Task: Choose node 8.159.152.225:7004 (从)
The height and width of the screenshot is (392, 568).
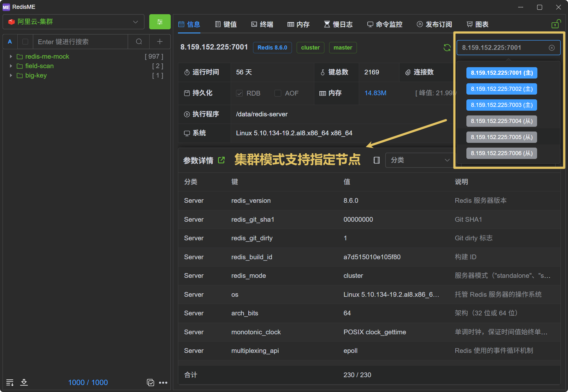Action: click(x=502, y=121)
